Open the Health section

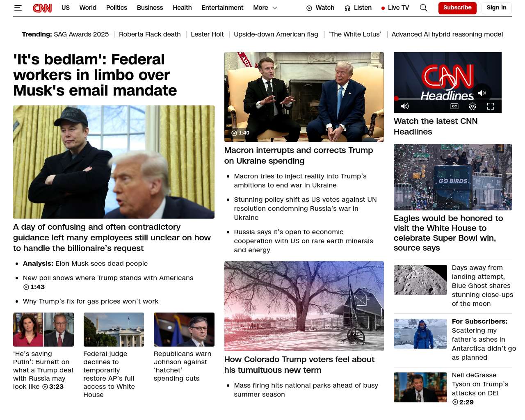[182, 8]
